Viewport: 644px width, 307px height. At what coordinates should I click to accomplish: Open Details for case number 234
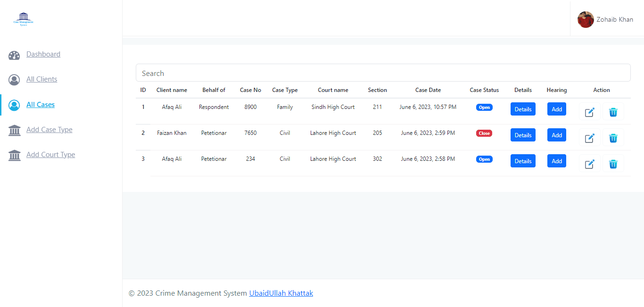tap(523, 161)
